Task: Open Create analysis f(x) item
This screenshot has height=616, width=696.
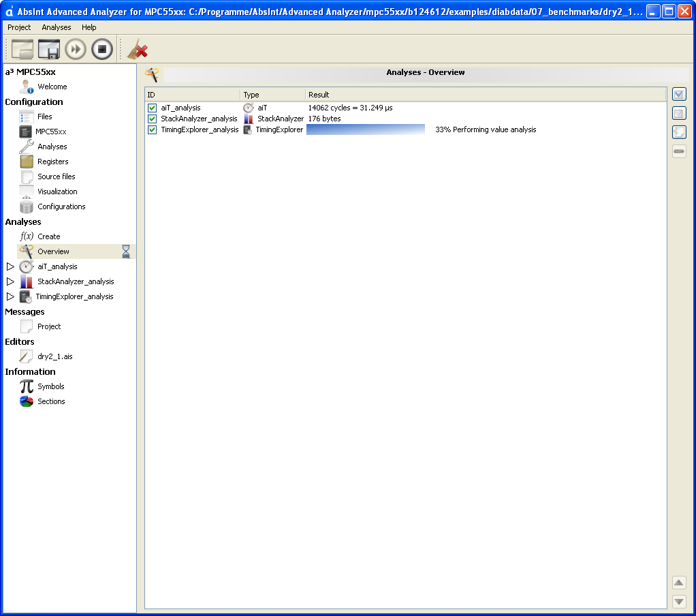Action: (x=49, y=236)
